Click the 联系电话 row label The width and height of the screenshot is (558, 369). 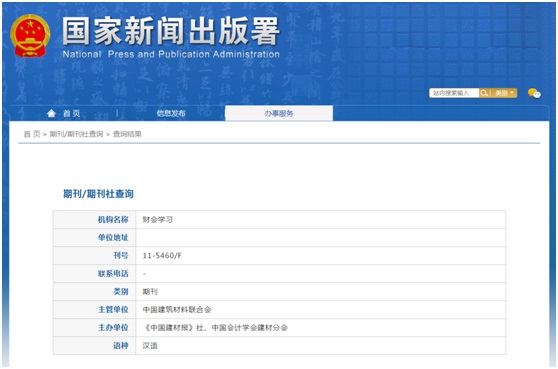coord(113,274)
